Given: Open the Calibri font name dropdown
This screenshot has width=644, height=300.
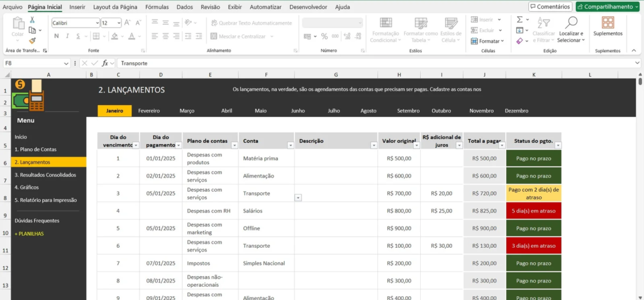Looking at the screenshot, I should pos(75,23).
